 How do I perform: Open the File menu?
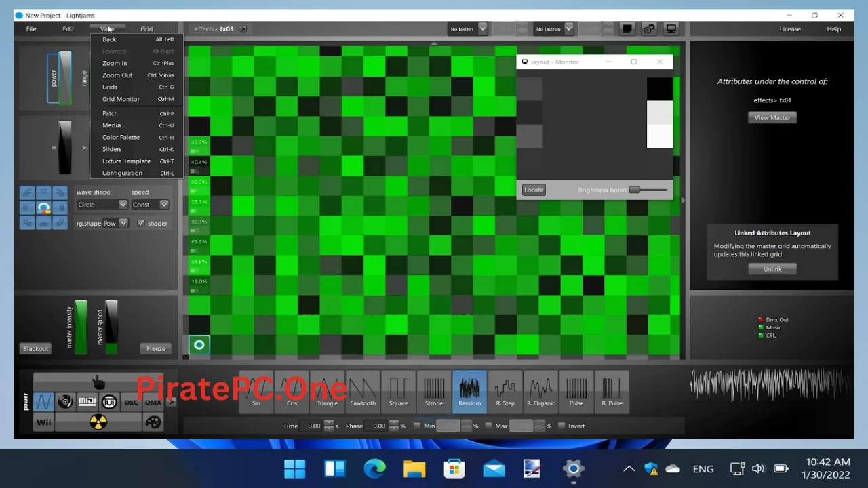pos(31,29)
